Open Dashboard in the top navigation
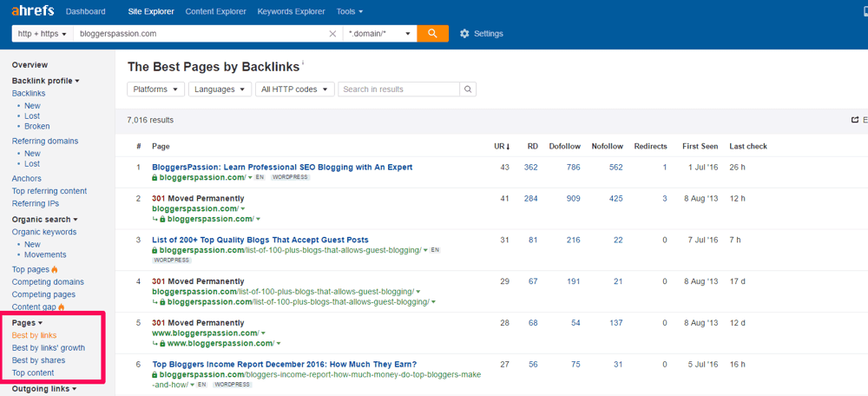Image resolution: width=868 pixels, height=396 pixels. click(x=85, y=11)
